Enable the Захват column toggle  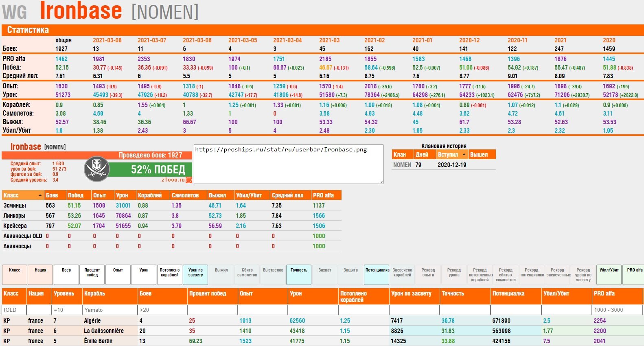(324, 275)
